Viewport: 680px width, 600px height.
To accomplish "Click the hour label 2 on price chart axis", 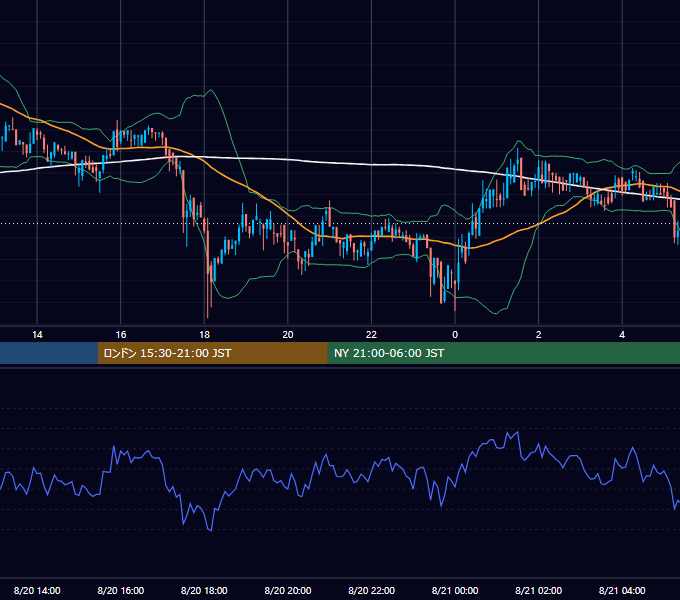I will [539, 335].
